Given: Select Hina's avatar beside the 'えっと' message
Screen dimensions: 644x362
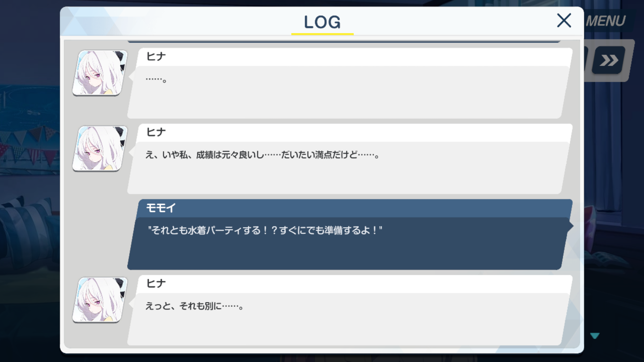Looking at the screenshot, I should (x=100, y=300).
